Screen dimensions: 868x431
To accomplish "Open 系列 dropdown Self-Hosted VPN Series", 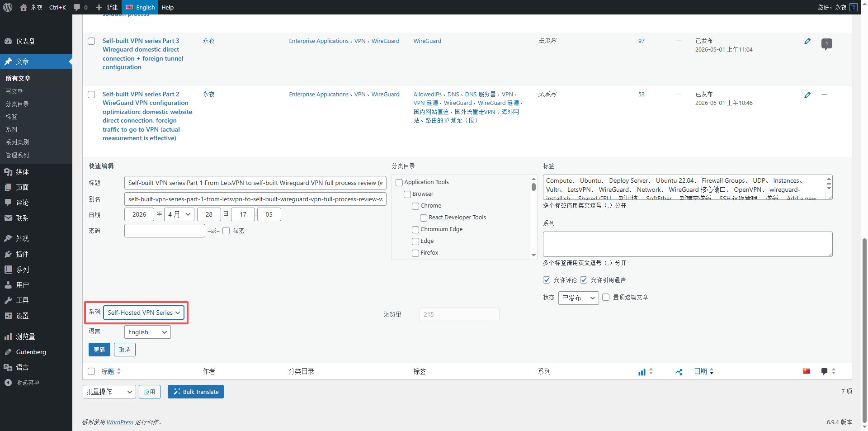I will [144, 313].
